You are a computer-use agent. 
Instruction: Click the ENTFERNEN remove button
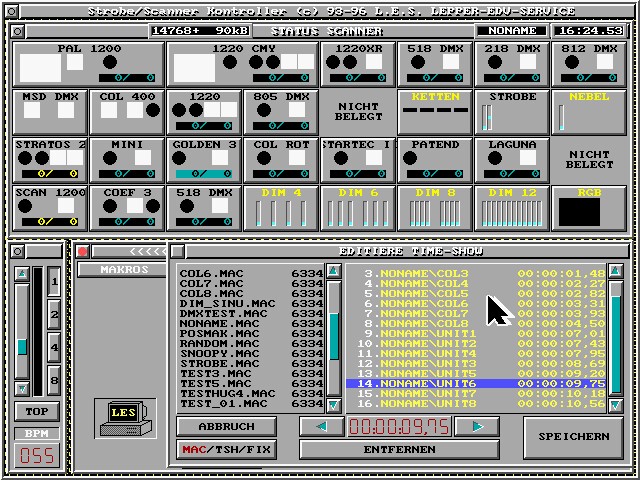click(x=400, y=449)
